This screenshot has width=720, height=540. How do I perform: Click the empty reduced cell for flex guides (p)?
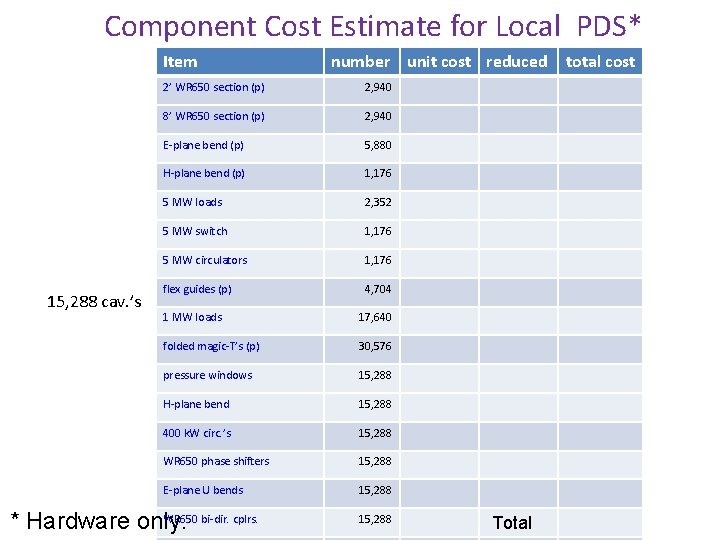click(x=518, y=292)
